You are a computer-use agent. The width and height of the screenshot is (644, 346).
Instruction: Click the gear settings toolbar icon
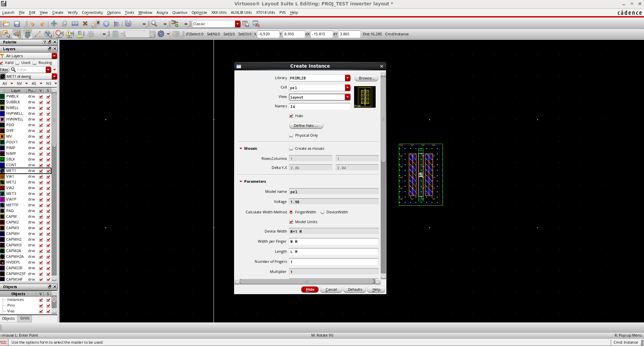(161, 34)
